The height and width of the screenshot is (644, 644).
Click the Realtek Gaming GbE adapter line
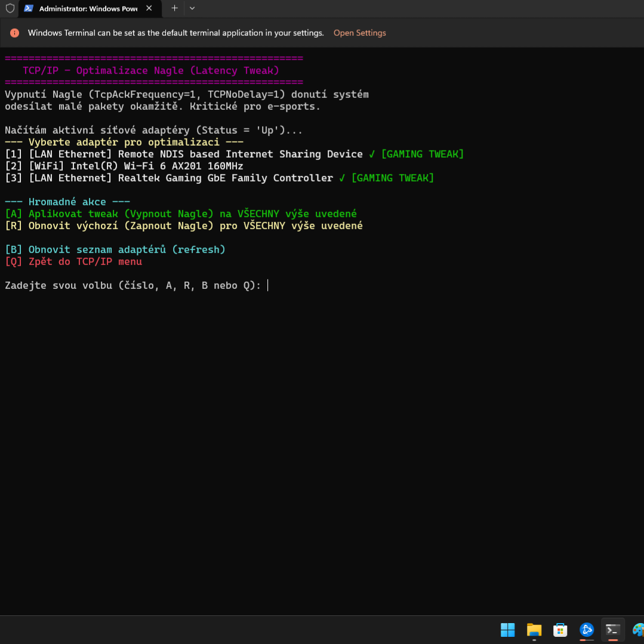click(x=179, y=178)
